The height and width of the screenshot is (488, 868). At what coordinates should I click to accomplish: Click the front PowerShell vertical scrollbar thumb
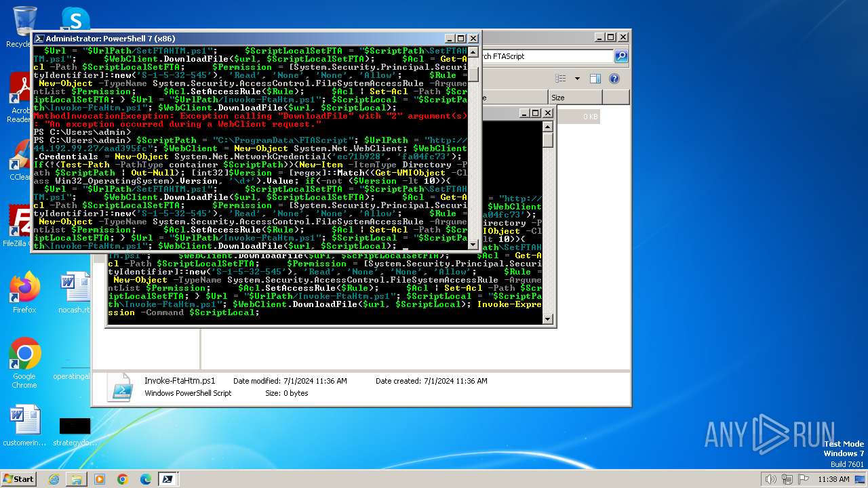click(473, 73)
